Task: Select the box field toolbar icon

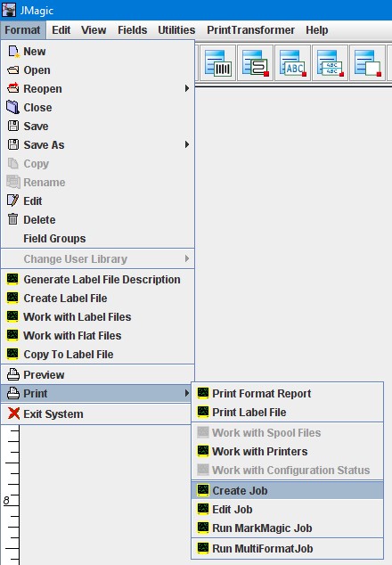Action: pos(367,63)
